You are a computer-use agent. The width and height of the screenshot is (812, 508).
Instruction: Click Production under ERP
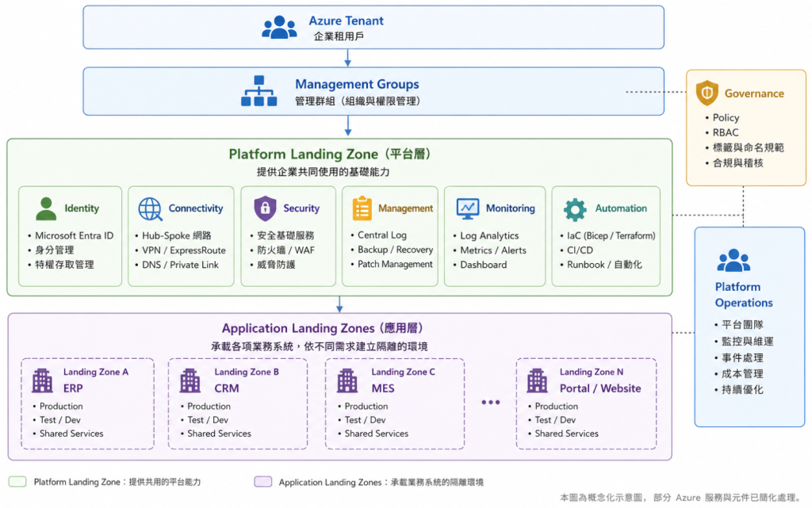point(61,406)
